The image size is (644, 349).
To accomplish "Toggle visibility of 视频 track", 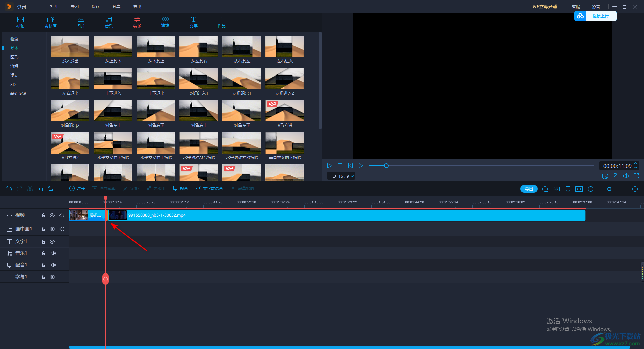I will (x=52, y=215).
